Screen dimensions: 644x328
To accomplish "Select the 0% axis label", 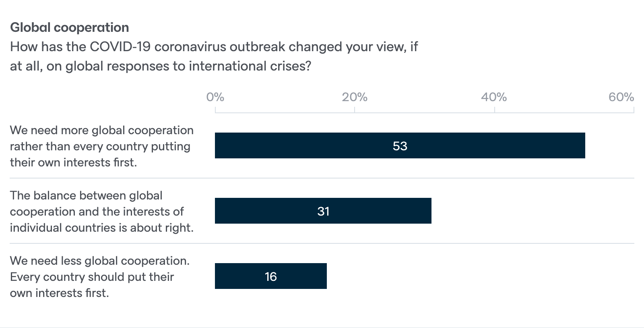I will [215, 97].
